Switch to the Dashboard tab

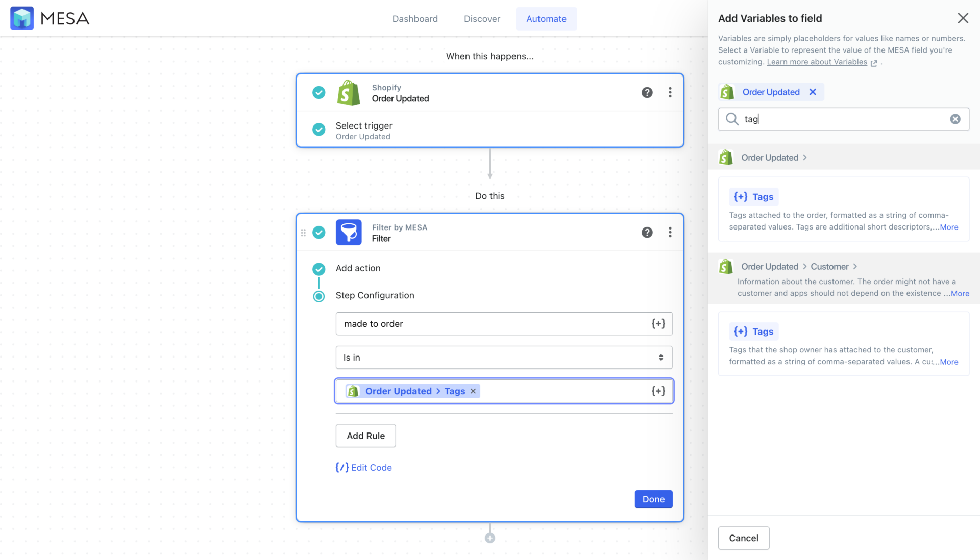tap(415, 18)
